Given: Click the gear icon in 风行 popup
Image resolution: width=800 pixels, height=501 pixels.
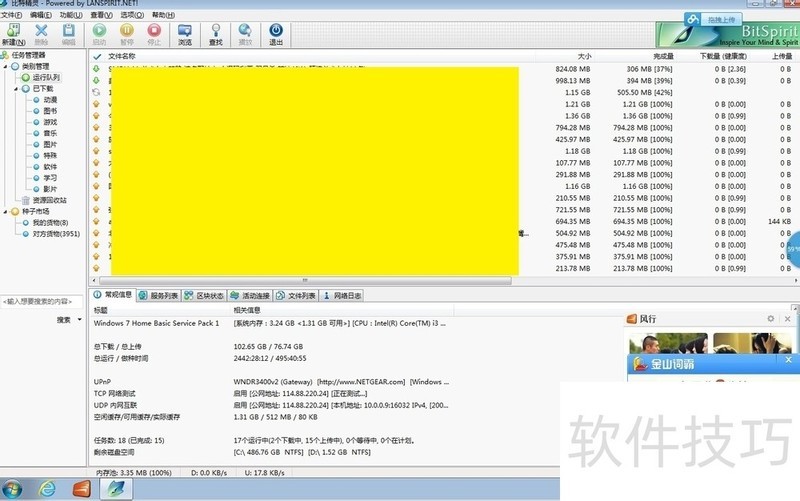Looking at the screenshot, I should pos(770,319).
